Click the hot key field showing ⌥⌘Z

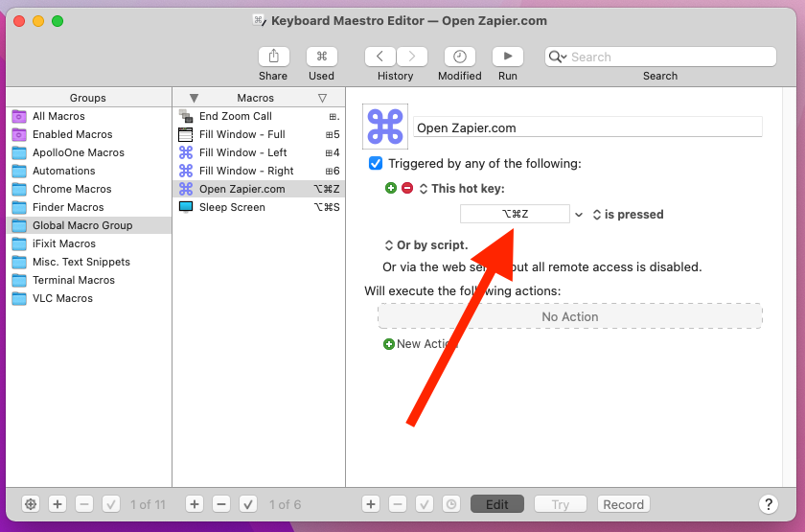click(x=515, y=214)
